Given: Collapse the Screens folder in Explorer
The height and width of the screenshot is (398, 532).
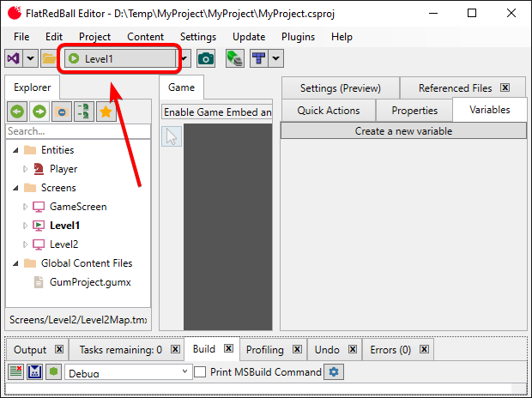Looking at the screenshot, I should (x=14, y=188).
